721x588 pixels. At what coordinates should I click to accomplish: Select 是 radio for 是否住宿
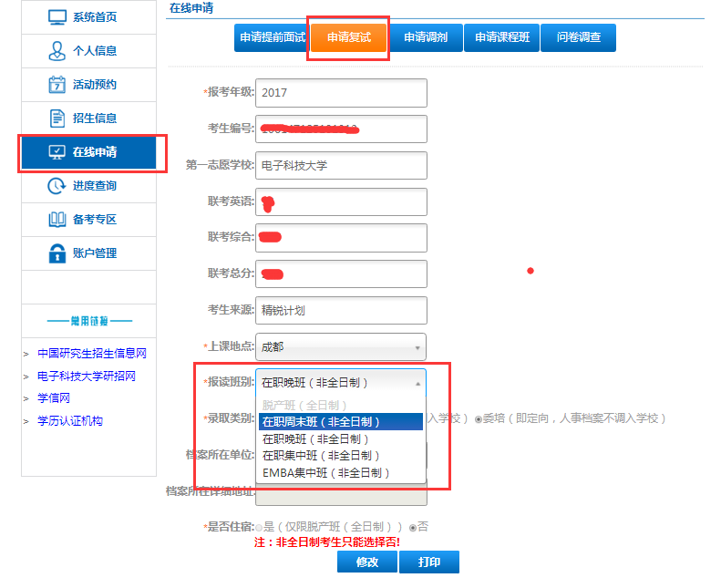click(x=259, y=527)
